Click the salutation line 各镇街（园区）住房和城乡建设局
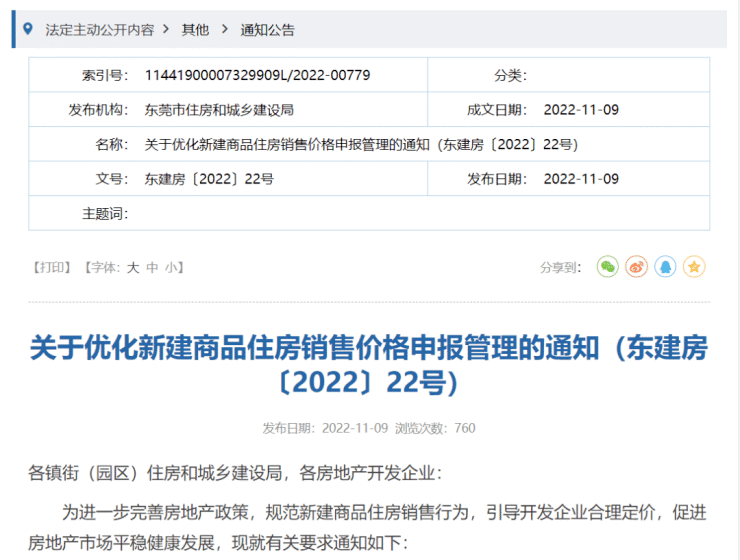Viewport: 740px width, 560px height. point(235,473)
